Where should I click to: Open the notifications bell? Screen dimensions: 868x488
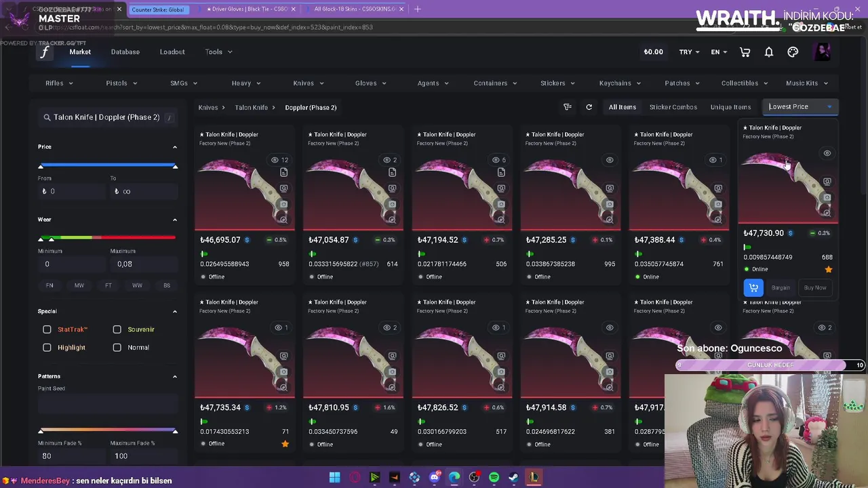pyautogui.click(x=769, y=52)
